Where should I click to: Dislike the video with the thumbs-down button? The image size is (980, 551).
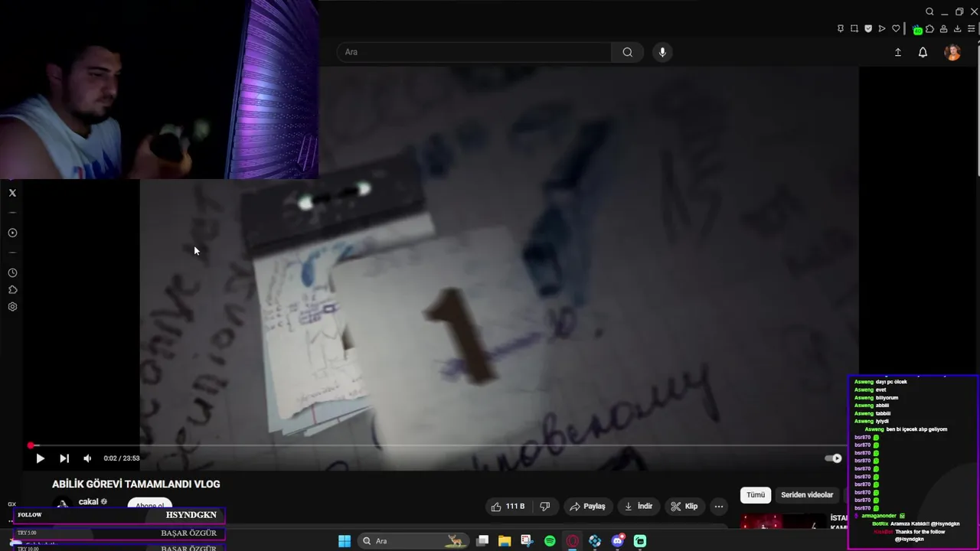point(544,507)
